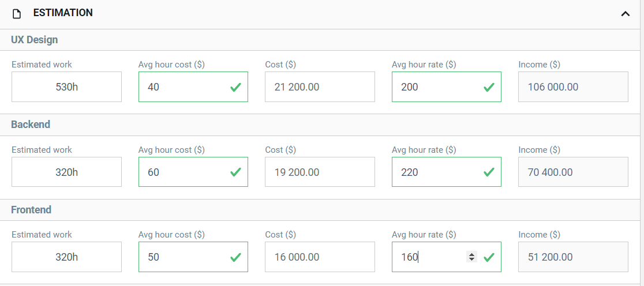Click the Estimation document icon
The height and width of the screenshot is (286, 644).
pos(16,14)
